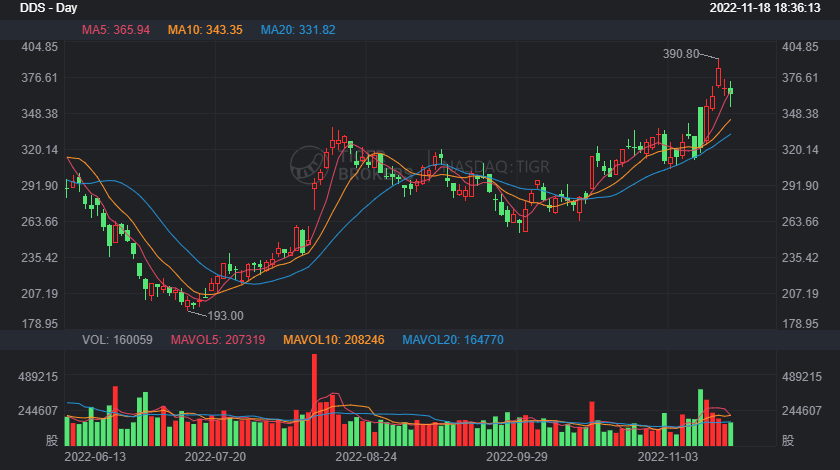Screen dimensions: 840x470
Task: Click the timestamp 2022-11-18 18:36:13
Action: click(765, 8)
